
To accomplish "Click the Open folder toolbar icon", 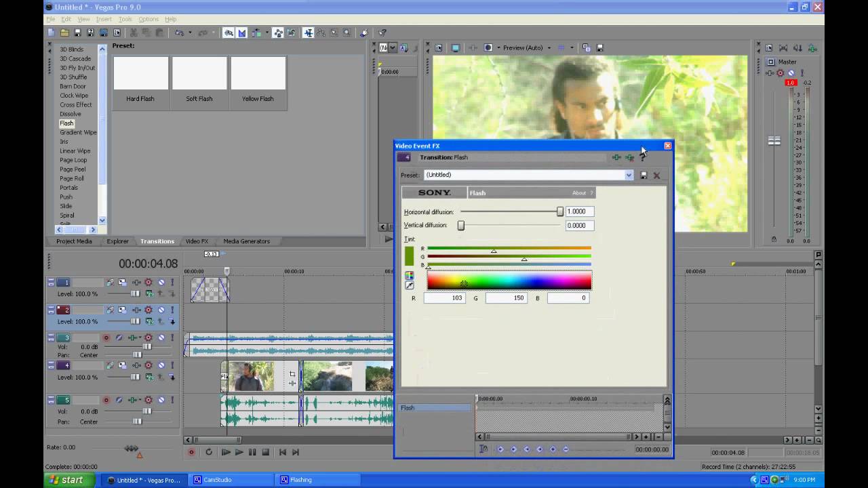I will (64, 33).
